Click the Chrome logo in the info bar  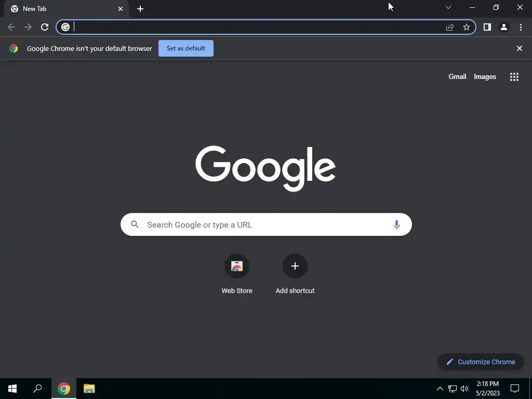tap(14, 48)
